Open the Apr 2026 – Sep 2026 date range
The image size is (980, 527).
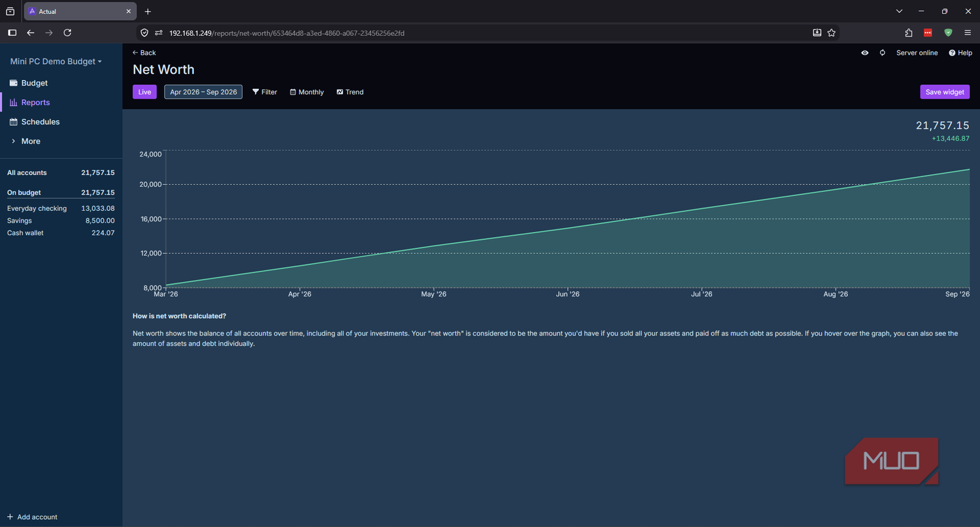[203, 92]
